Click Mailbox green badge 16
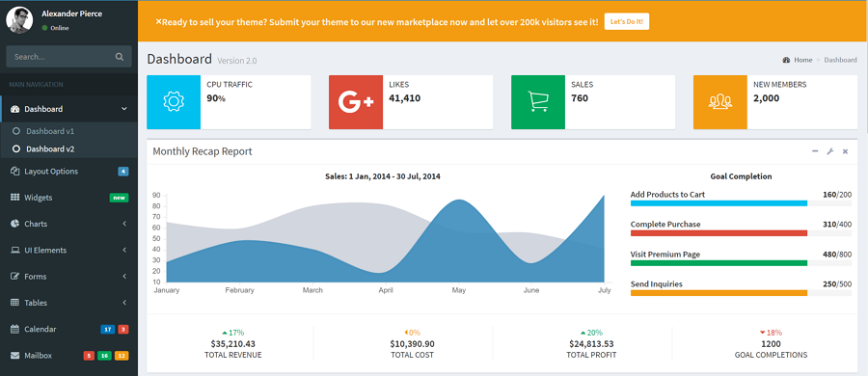 104,356
